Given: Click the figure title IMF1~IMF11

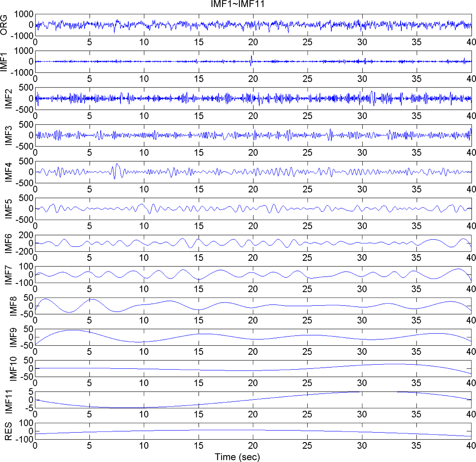Looking at the screenshot, I should point(237,4).
